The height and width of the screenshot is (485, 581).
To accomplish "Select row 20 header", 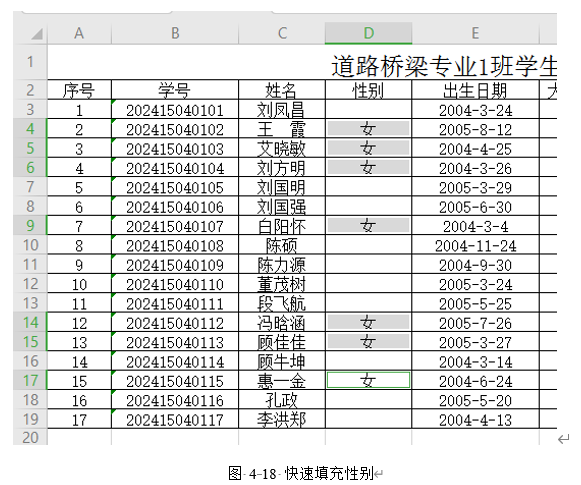I will 30,438.
